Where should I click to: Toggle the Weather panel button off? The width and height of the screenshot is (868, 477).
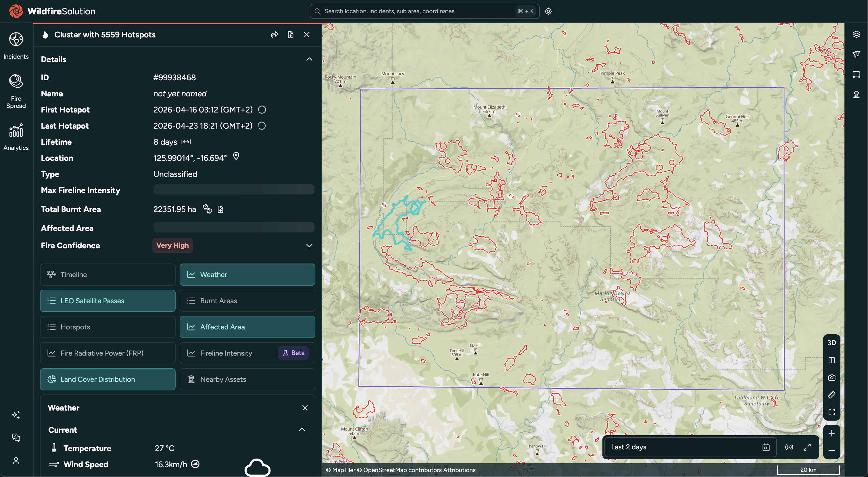(247, 274)
